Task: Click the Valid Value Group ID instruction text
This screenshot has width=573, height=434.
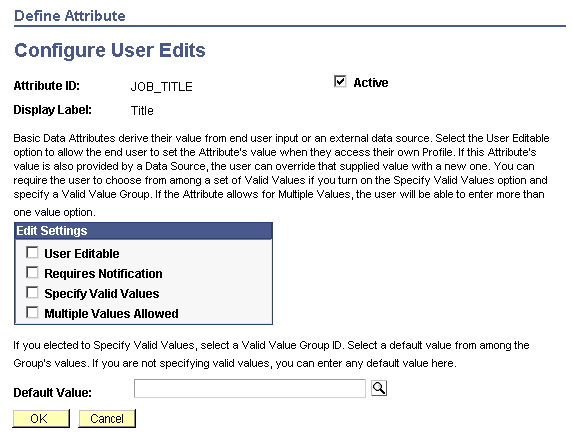Action: point(271,354)
